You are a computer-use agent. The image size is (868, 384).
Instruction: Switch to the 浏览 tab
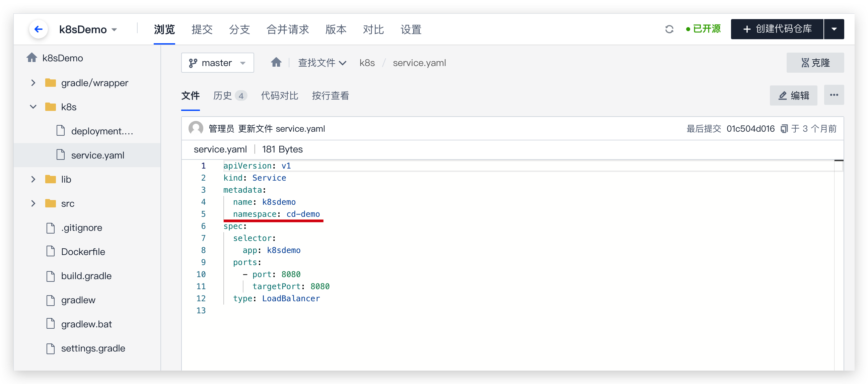click(x=164, y=29)
